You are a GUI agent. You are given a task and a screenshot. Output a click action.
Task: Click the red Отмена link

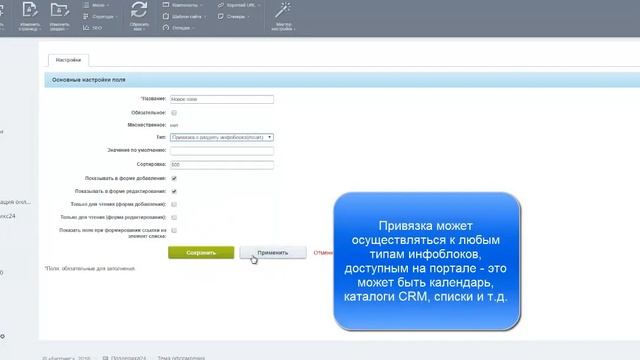[323, 253]
